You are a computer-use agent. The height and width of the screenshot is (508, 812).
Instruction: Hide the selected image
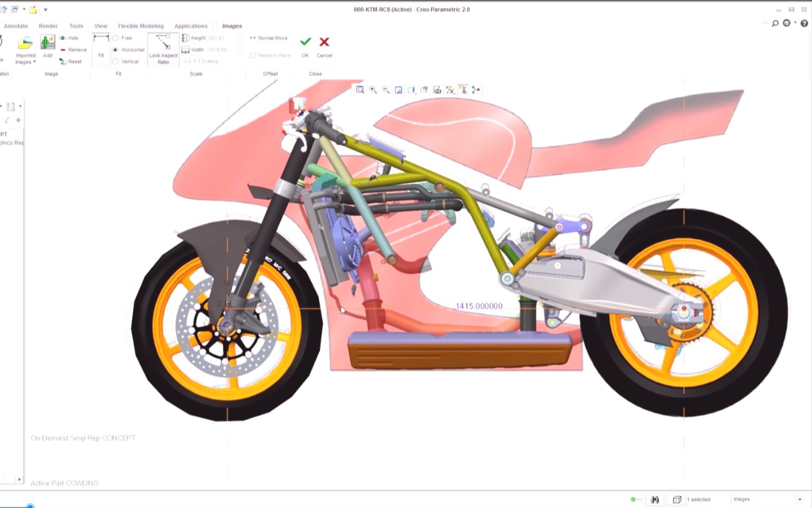tap(69, 38)
